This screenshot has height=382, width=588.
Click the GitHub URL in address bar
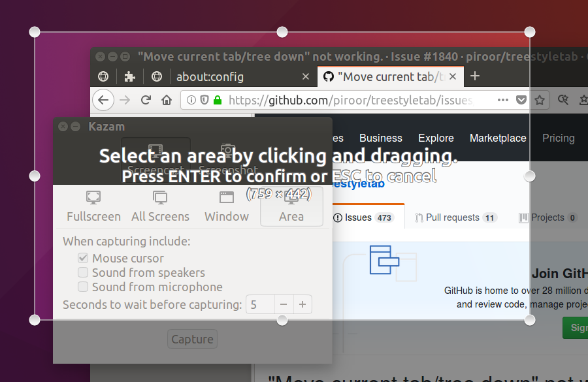point(351,100)
